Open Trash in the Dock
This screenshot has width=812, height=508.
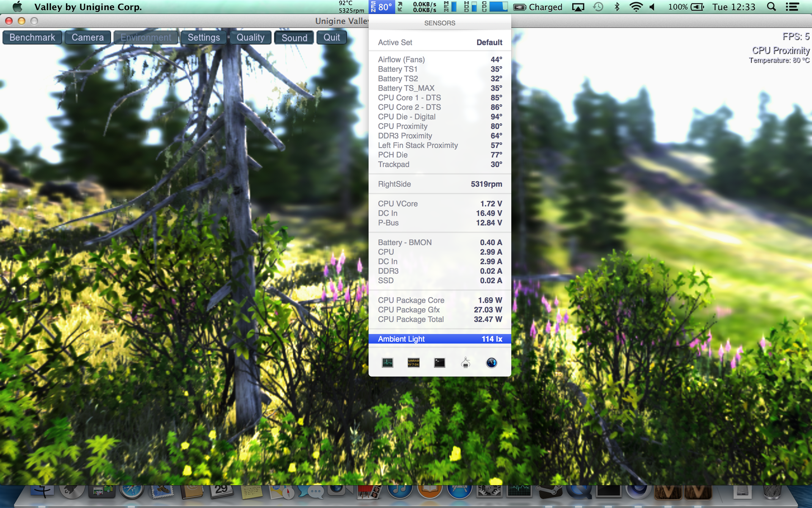tap(772, 492)
